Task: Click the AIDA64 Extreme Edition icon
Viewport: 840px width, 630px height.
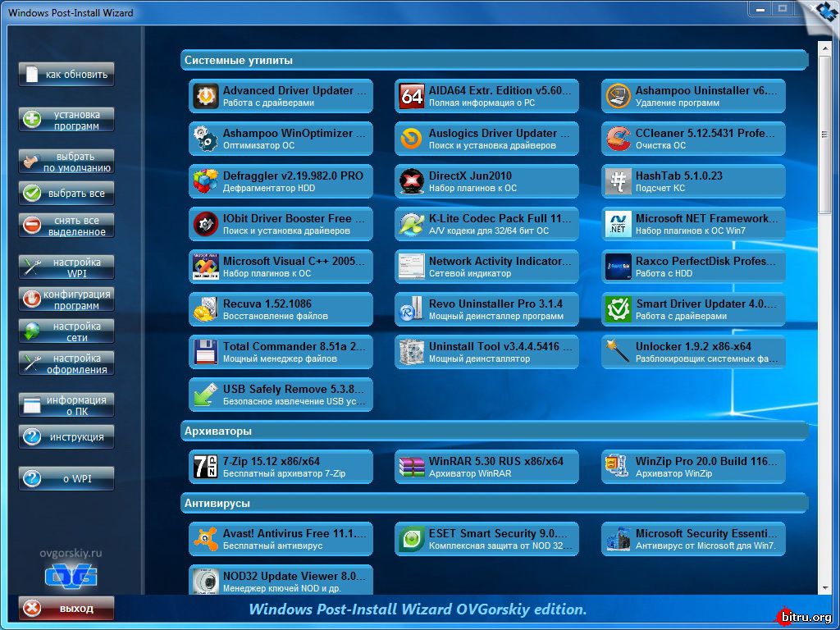Action: coord(412,96)
